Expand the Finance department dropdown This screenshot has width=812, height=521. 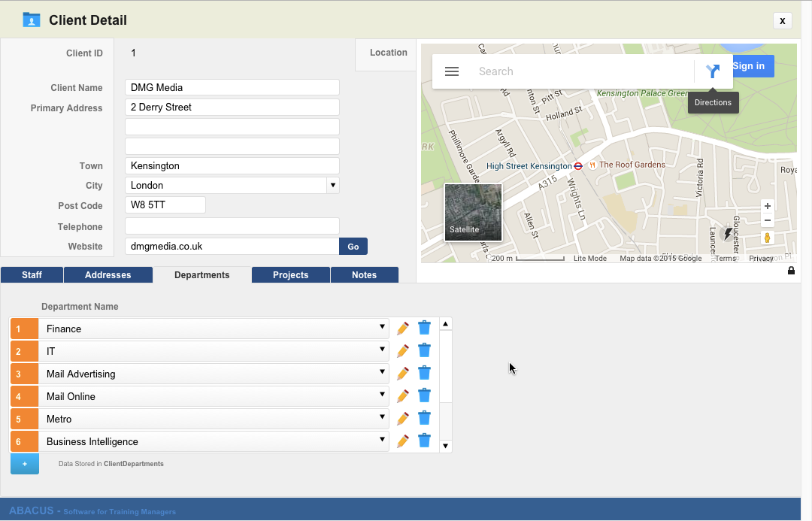click(x=382, y=327)
